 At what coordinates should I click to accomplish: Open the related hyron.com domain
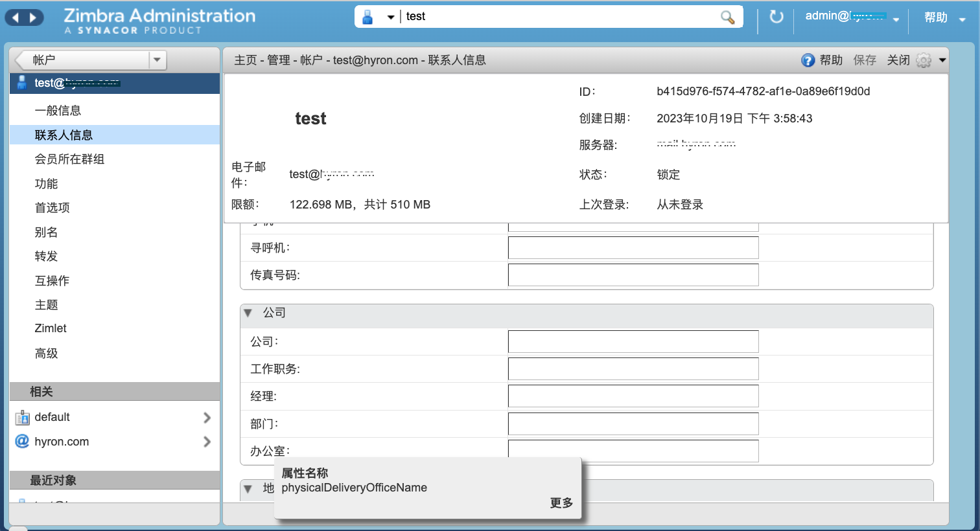tap(62, 442)
